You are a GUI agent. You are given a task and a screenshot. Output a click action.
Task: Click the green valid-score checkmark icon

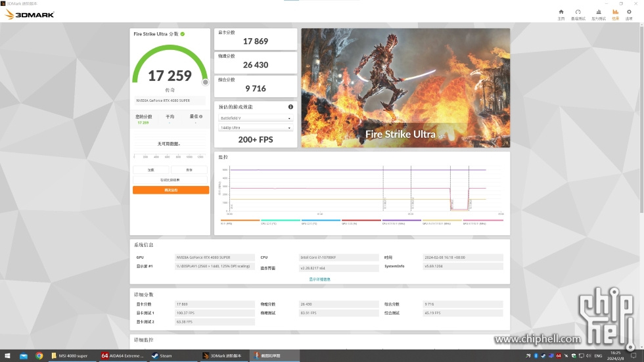(183, 34)
